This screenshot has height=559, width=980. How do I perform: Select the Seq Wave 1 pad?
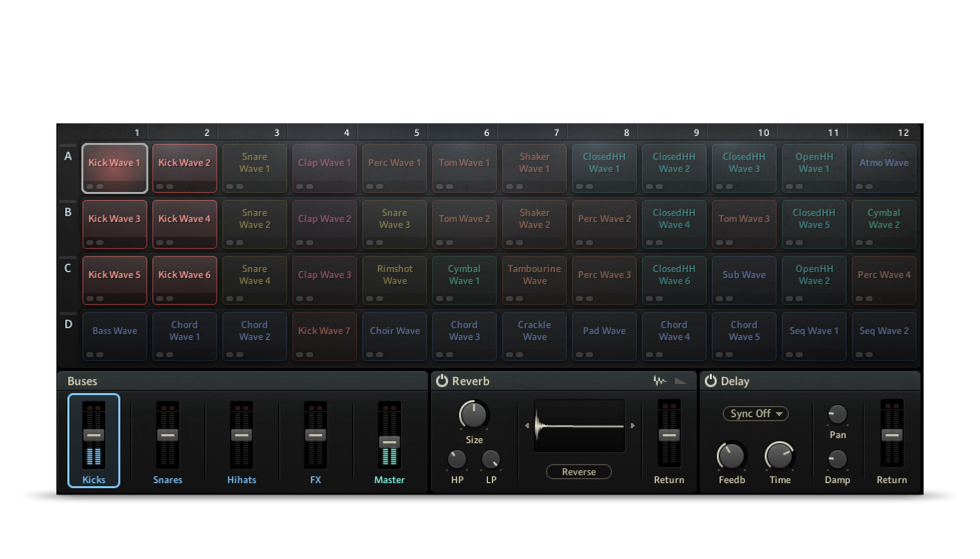(x=815, y=336)
